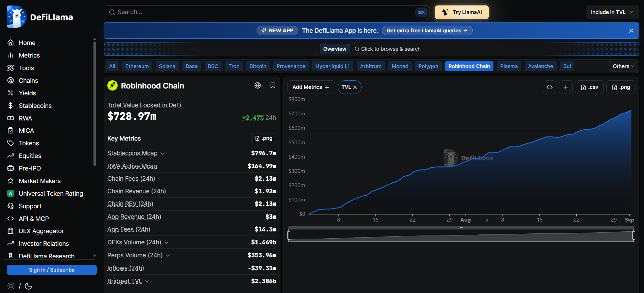The image size is (644, 293).
Task: Go to Chains in the sidebar
Action: [28, 81]
